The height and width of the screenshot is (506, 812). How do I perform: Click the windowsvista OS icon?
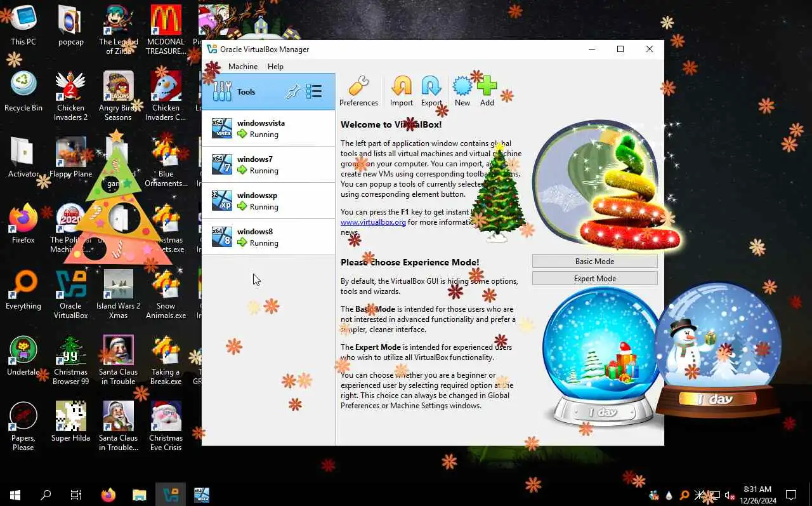point(222,128)
